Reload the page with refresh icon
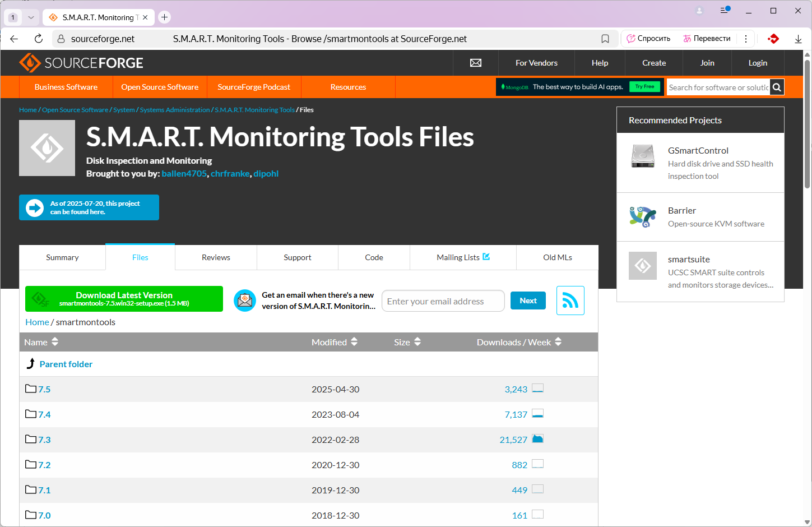 click(x=39, y=39)
